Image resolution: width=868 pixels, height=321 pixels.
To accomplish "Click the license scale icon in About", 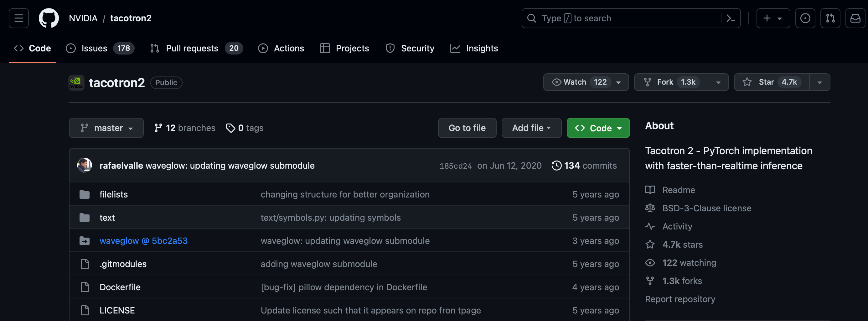I will (x=650, y=208).
